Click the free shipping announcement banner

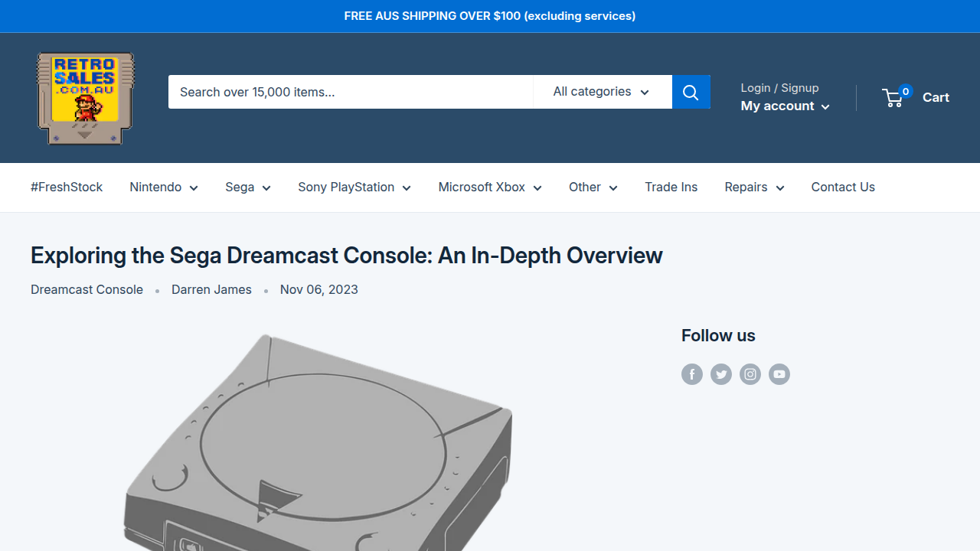coord(490,16)
